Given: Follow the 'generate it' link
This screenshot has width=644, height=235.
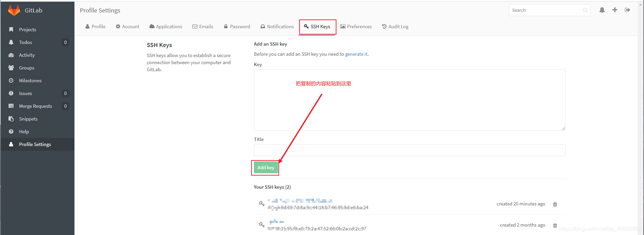Looking at the screenshot, I should pos(356,54).
